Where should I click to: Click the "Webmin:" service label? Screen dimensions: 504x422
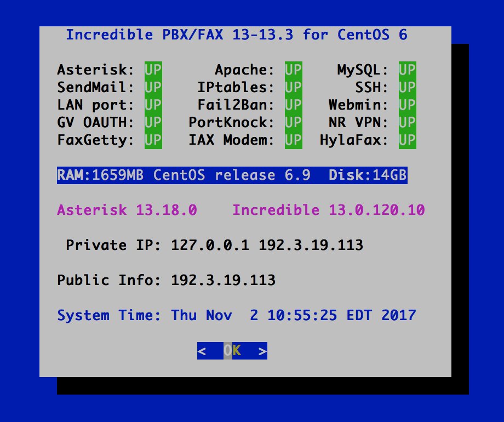[359, 105]
